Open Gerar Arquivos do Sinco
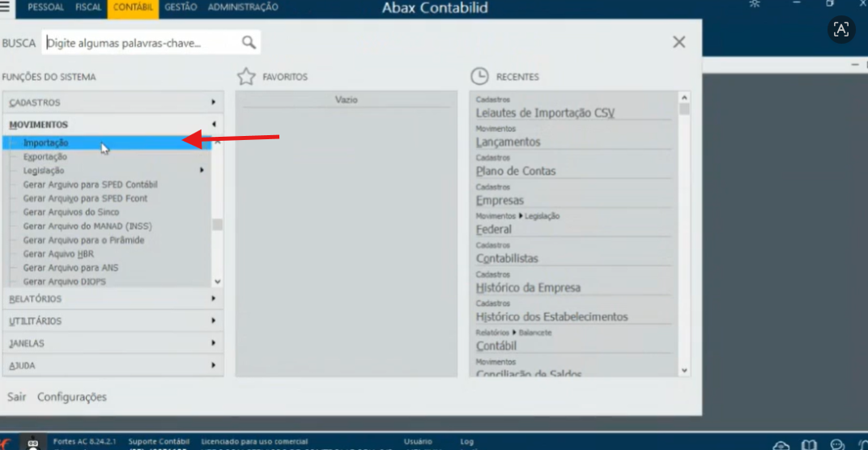 coord(71,212)
